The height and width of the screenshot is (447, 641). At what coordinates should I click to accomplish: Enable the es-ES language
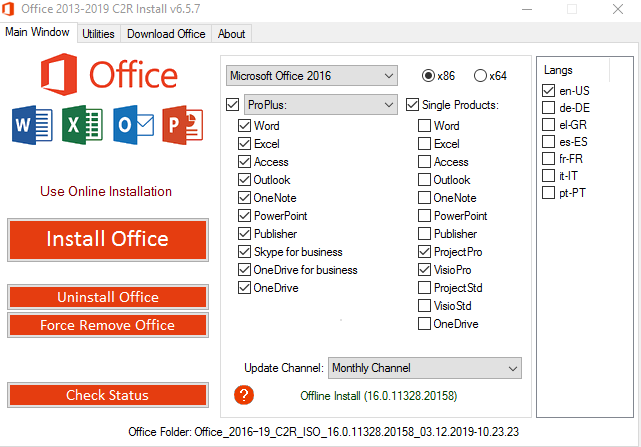tap(548, 142)
